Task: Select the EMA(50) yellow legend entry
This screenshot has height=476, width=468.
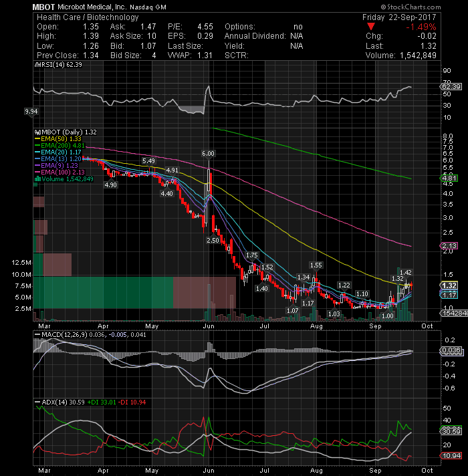Action: point(58,139)
